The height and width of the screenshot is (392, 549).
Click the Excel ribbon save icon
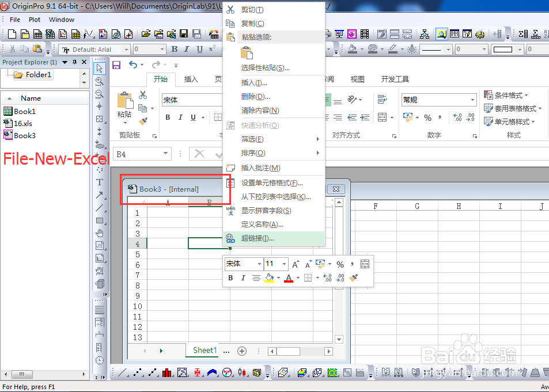pyautogui.click(x=116, y=65)
